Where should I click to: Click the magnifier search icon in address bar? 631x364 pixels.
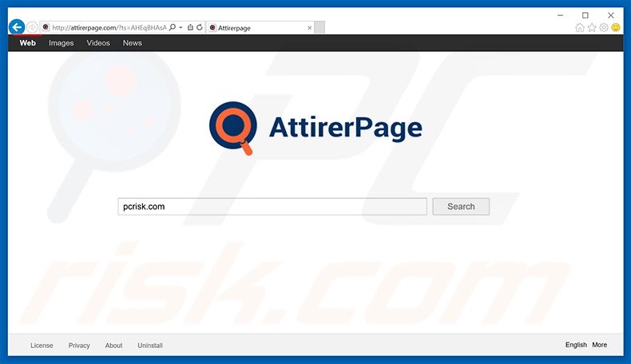point(173,27)
